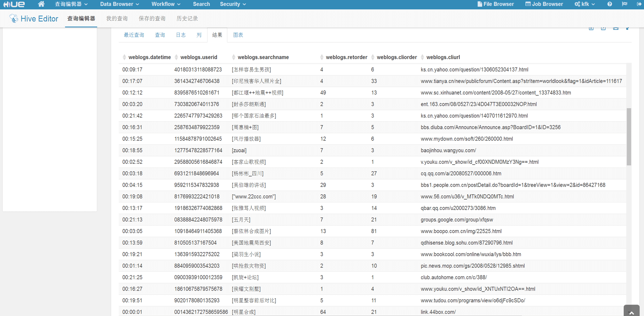
Task: Sort by weblogs.retorder column
Action: tap(344, 57)
